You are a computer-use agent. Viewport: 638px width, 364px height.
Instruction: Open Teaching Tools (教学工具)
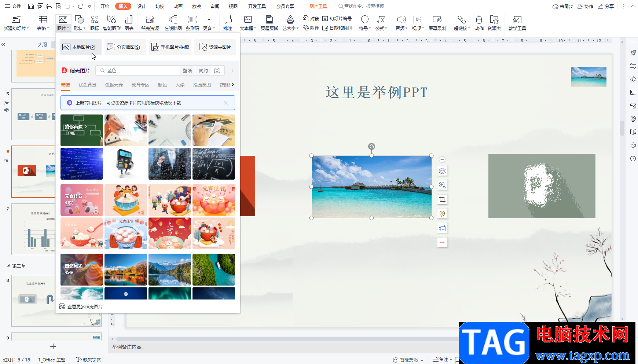click(x=517, y=23)
